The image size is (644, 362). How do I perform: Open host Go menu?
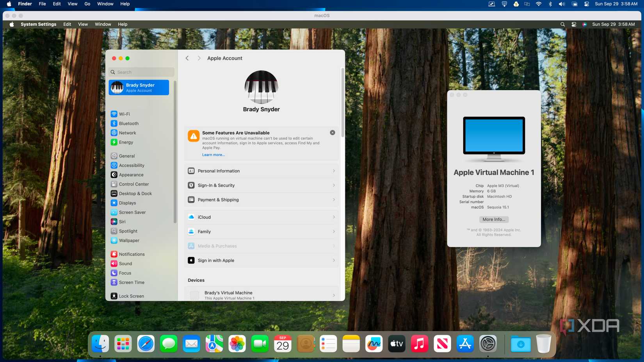click(87, 4)
